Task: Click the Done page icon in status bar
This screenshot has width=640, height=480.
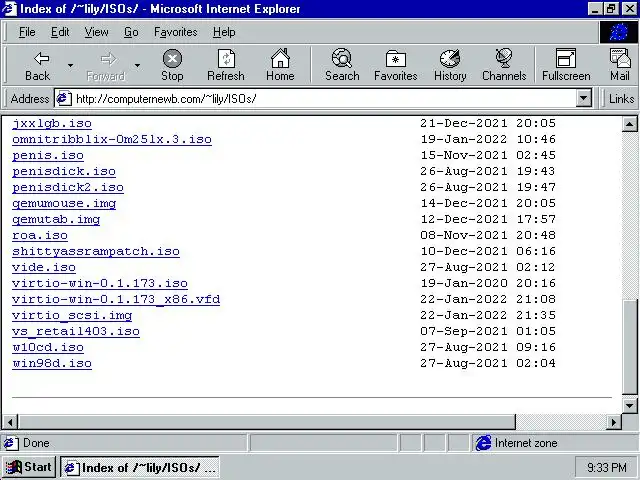Action: [11, 443]
